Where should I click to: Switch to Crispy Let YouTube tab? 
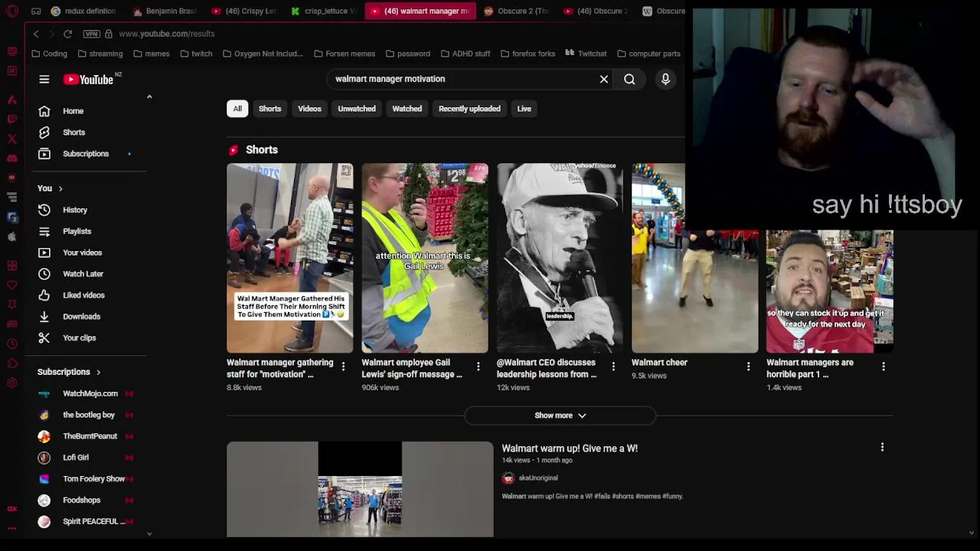point(243,11)
